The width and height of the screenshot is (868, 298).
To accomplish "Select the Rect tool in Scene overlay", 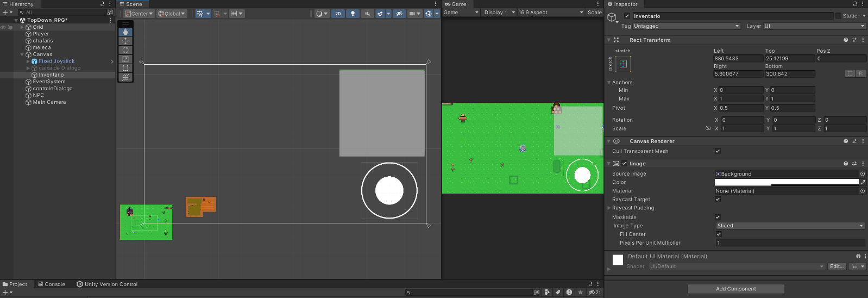I will coord(125,68).
